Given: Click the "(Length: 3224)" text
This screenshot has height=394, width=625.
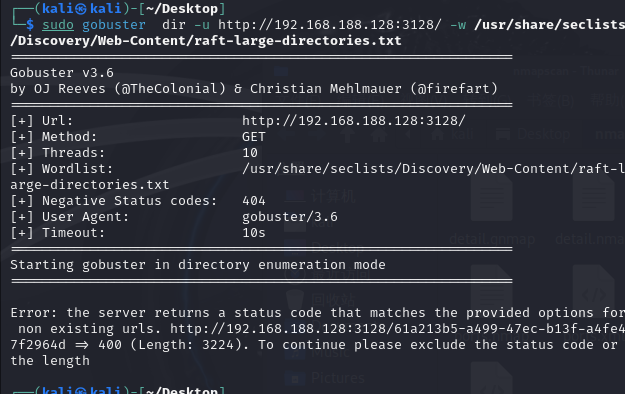Looking at the screenshot, I should [x=186, y=345].
